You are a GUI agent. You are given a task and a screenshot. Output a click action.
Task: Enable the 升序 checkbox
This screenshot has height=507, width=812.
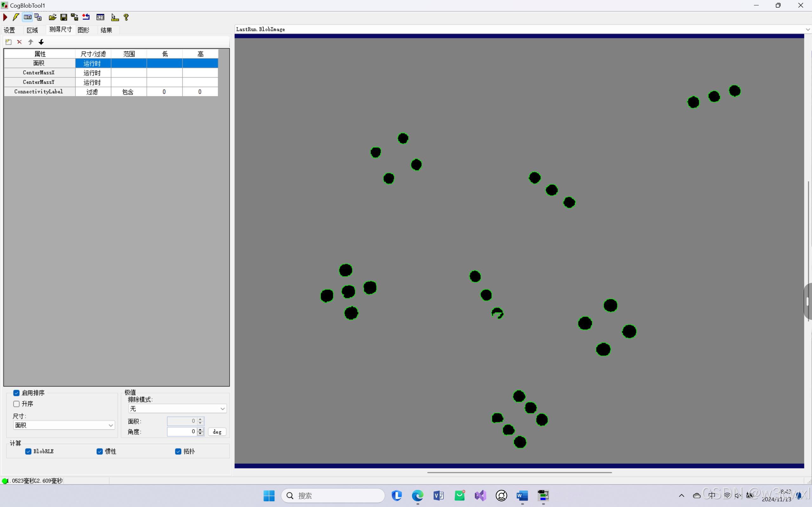tap(16, 404)
